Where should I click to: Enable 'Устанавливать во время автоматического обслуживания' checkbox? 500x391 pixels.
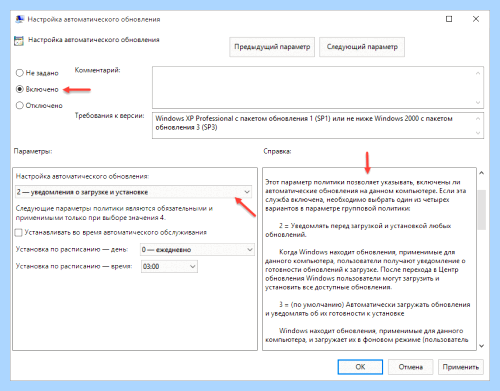19,232
